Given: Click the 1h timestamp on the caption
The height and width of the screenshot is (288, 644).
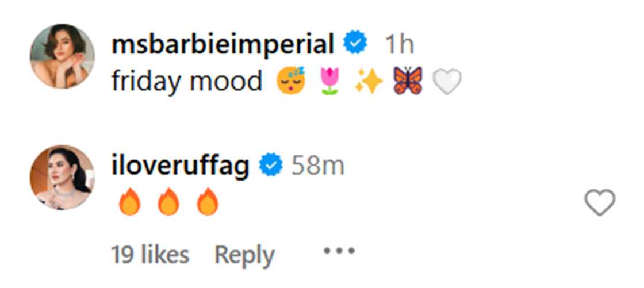Looking at the screenshot, I should click(x=398, y=44).
